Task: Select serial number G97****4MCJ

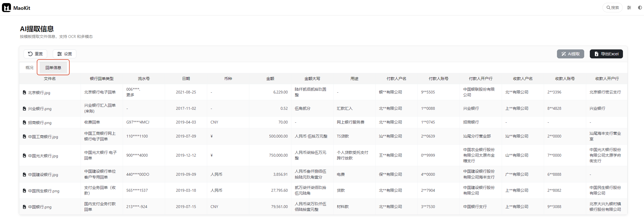Action: point(138,122)
